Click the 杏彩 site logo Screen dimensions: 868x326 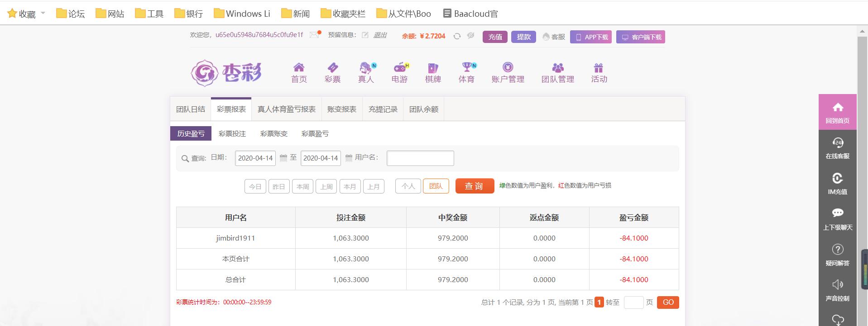(226, 72)
